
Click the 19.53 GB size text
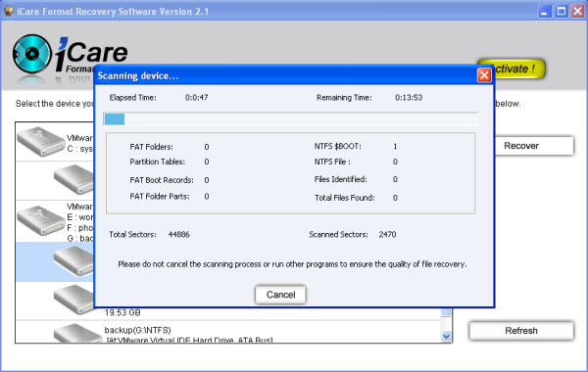pyautogui.click(x=122, y=312)
